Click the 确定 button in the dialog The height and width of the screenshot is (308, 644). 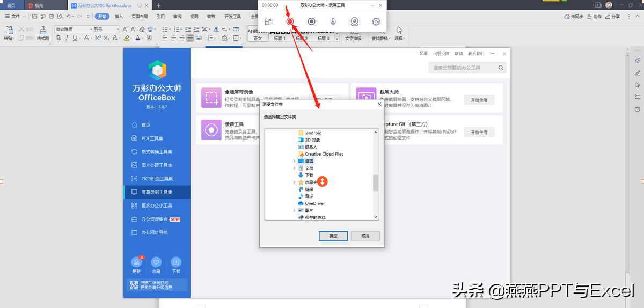pos(333,236)
